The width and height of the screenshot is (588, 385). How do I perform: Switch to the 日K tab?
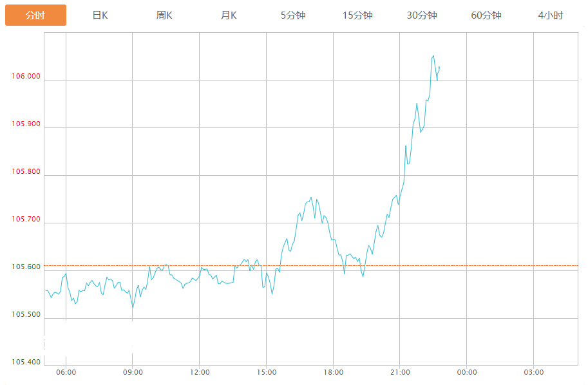pyautogui.click(x=100, y=15)
